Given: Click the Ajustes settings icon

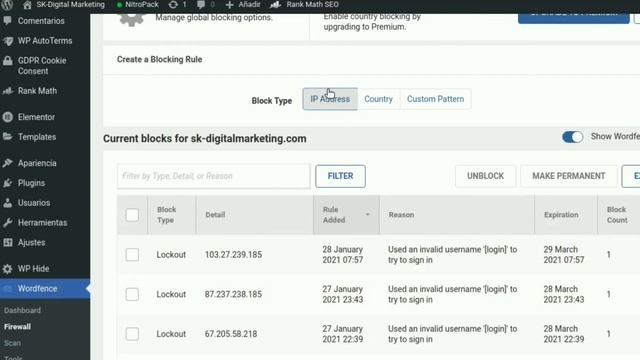Looking at the screenshot, I should [7, 242].
